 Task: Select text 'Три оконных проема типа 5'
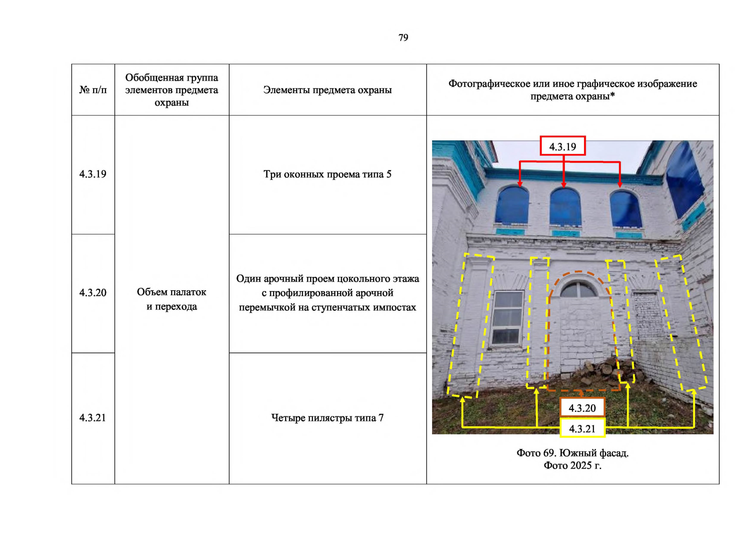[x=327, y=174]
